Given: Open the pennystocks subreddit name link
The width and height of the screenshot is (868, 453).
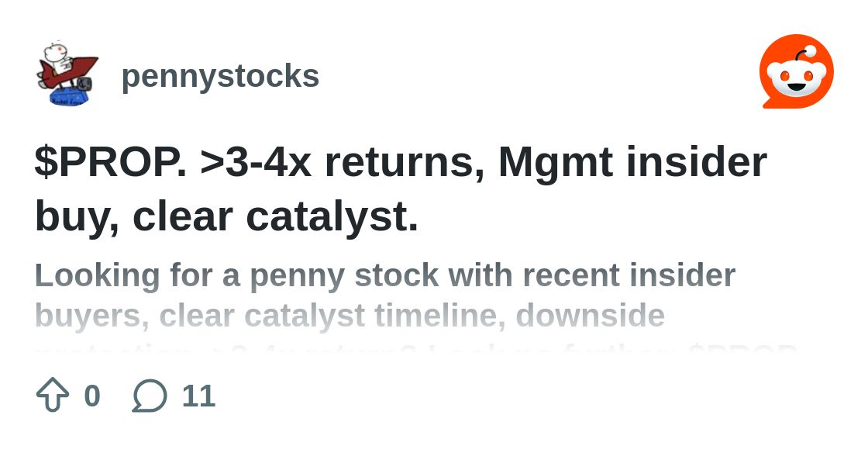Looking at the screenshot, I should (x=220, y=76).
